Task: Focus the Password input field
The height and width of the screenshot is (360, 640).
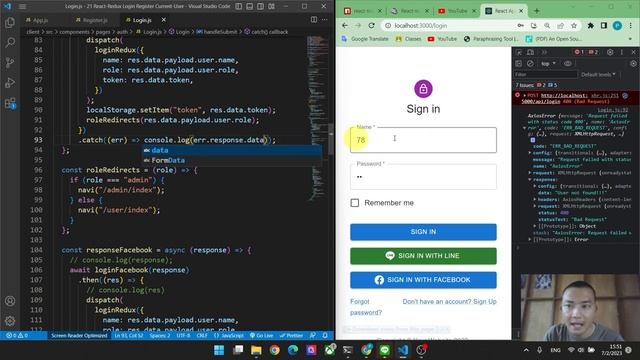Action: [x=423, y=177]
